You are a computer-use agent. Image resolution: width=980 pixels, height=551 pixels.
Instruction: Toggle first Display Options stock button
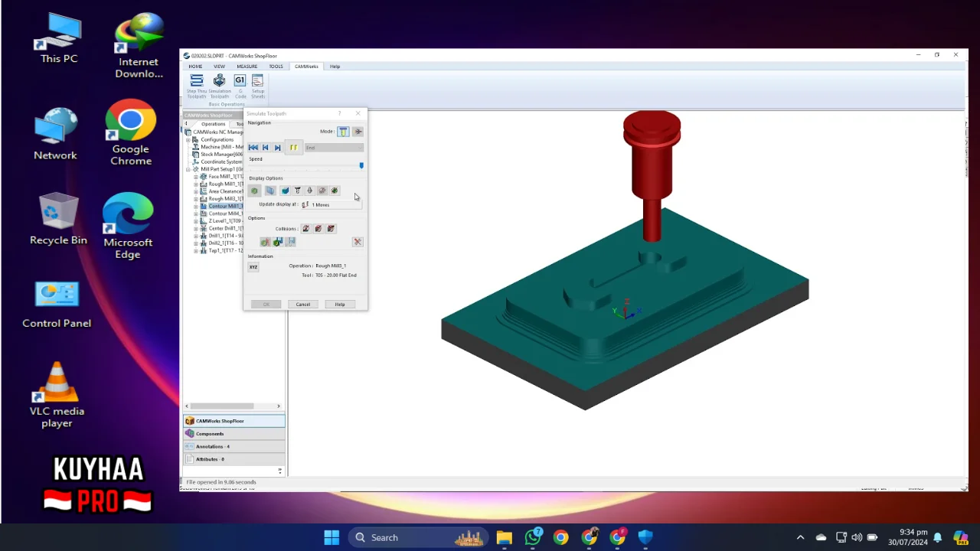tap(255, 191)
